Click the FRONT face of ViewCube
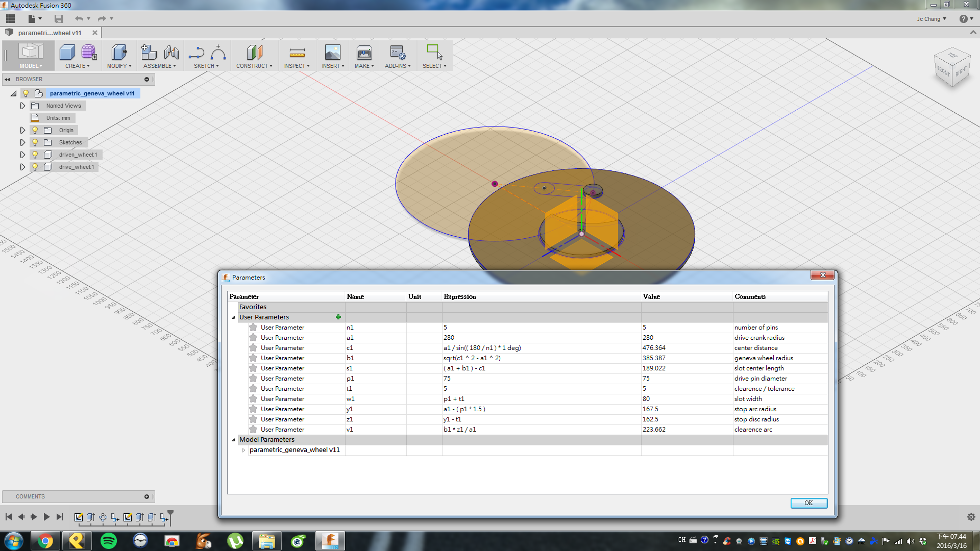This screenshot has width=980, height=551. (943, 71)
